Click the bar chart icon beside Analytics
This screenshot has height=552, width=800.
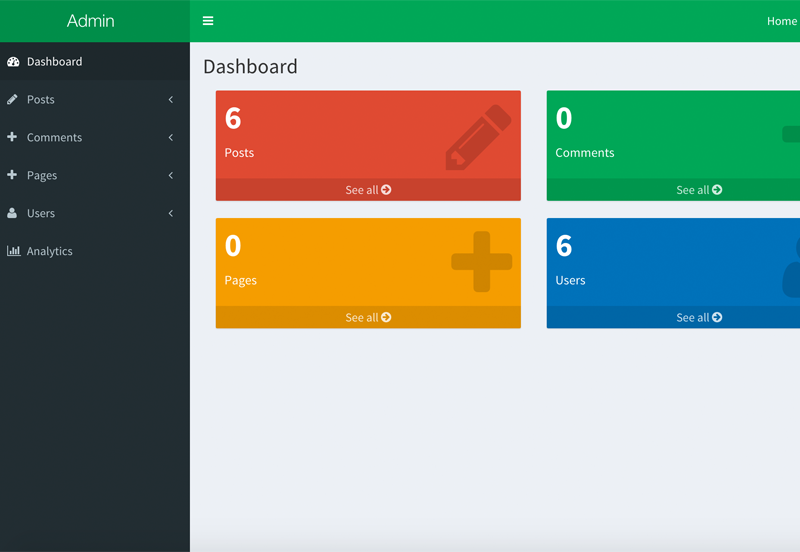[x=14, y=250]
